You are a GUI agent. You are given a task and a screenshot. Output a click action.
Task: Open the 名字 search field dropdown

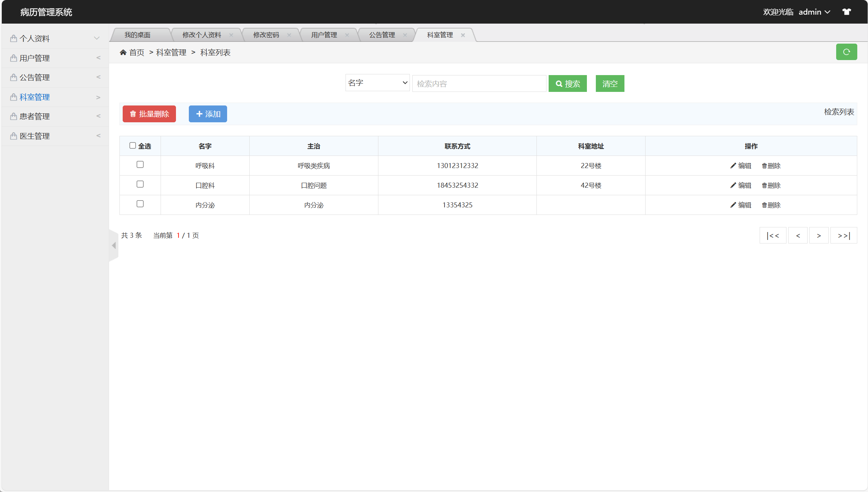click(x=377, y=83)
